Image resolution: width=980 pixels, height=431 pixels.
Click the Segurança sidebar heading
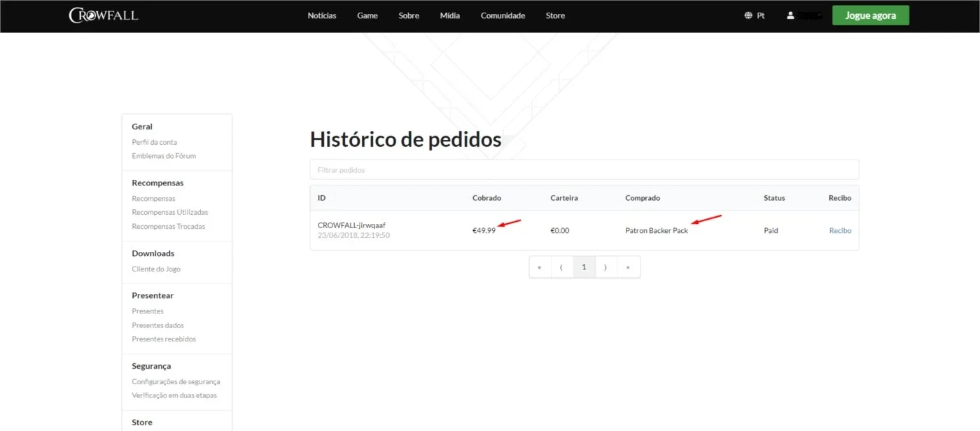coord(151,366)
